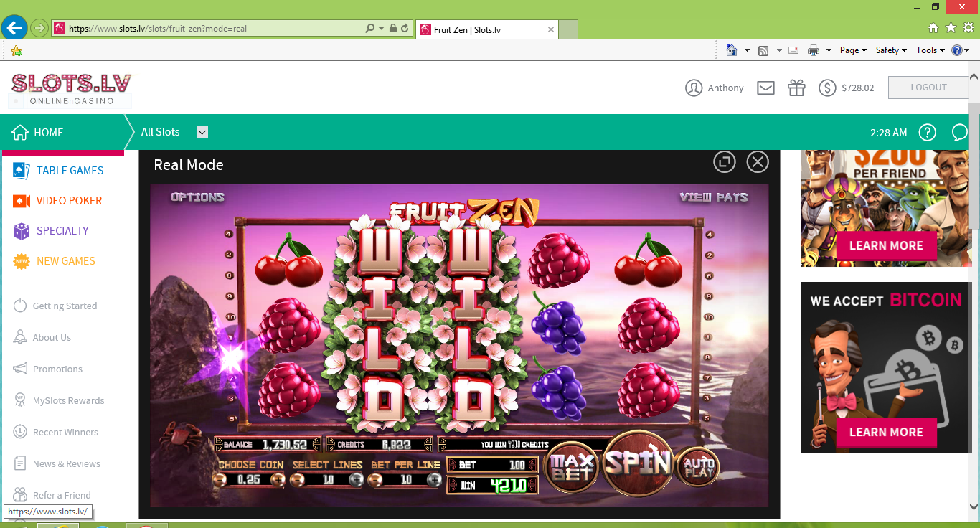Open the gift box rewards icon
Image resolution: width=980 pixels, height=528 pixels.
(x=796, y=88)
